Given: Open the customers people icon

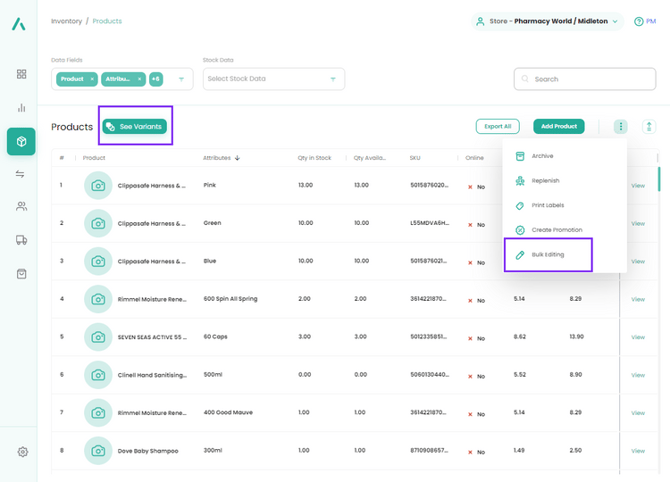Looking at the screenshot, I should coord(21,207).
